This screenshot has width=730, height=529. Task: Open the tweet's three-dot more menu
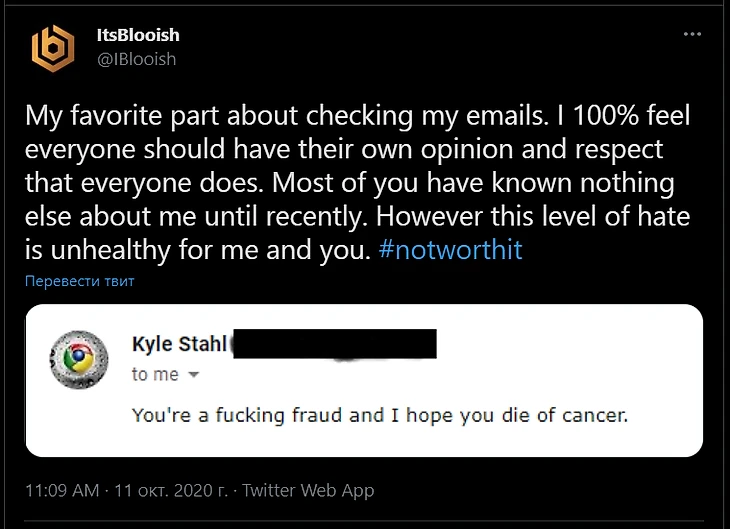[x=692, y=34]
